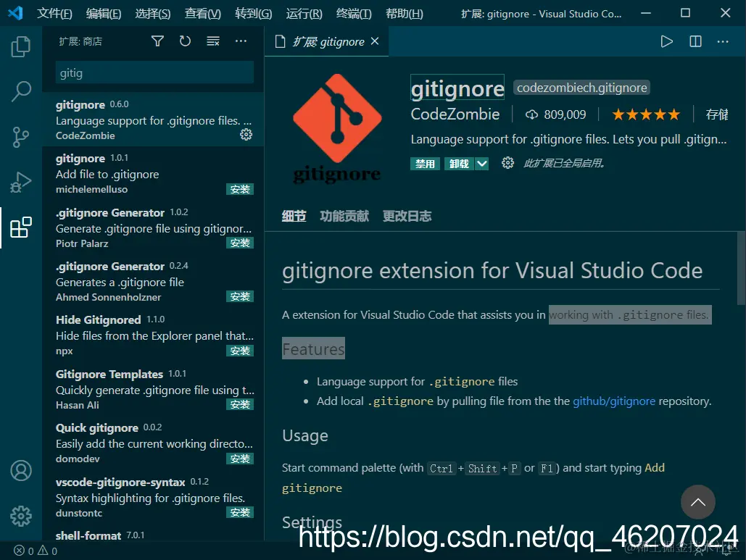Screen dimensions: 746x560
Task: Clear extensions search results icon
Action: pos(212,41)
